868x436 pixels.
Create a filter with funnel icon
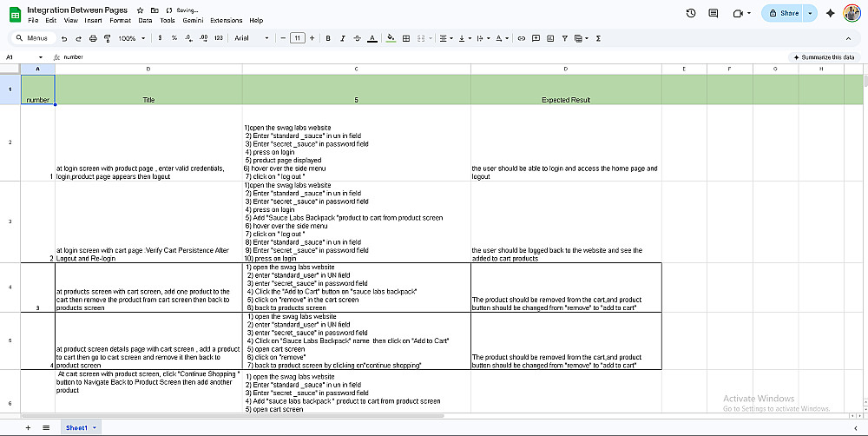point(565,38)
